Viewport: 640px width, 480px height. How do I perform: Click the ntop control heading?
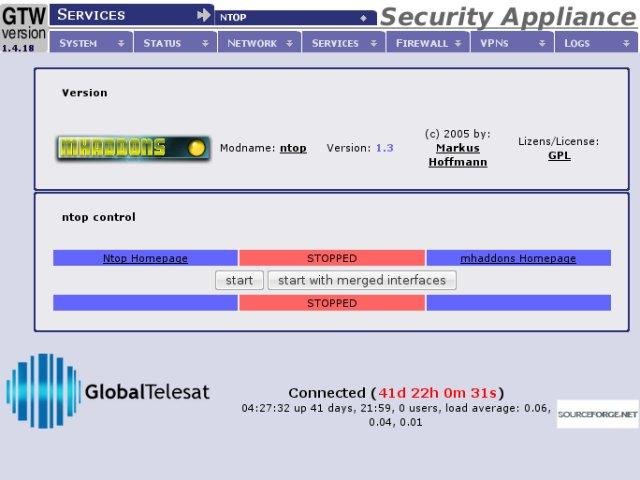pos(98,217)
